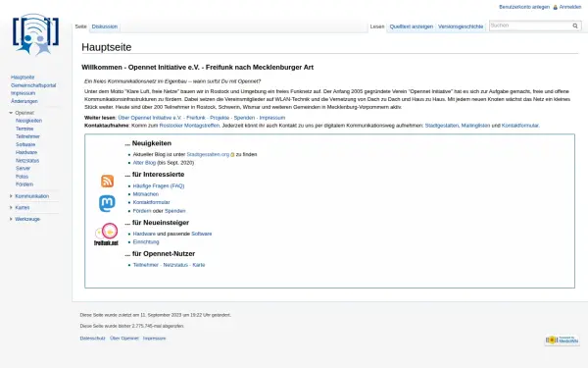The width and height of the screenshot is (588, 368).
Task: Click the Opennet wiki logo
Action: [35, 34]
